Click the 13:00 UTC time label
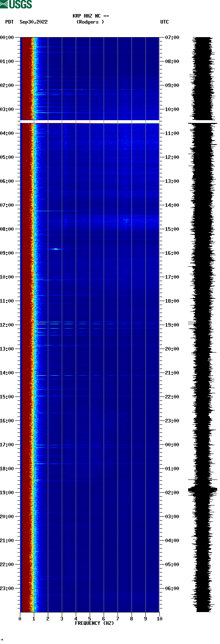 click(172, 181)
